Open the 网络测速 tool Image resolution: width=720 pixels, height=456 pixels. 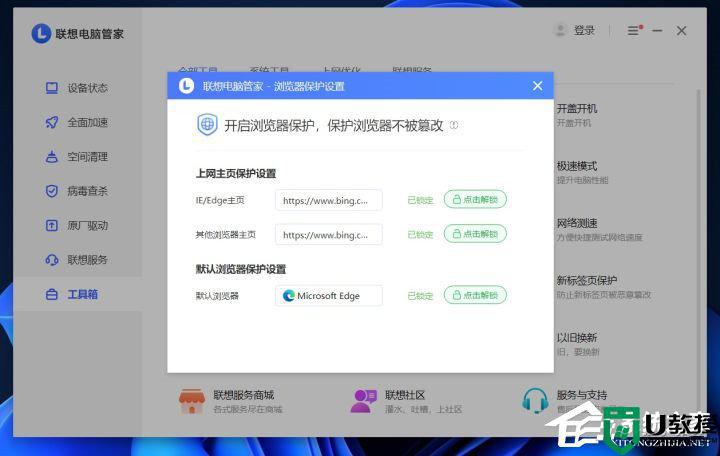pyautogui.click(x=577, y=224)
